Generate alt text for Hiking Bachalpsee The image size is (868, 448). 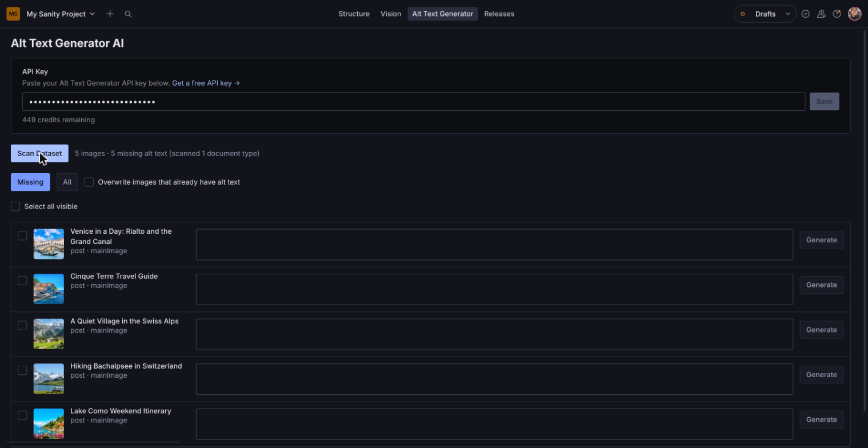[x=821, y=375]
